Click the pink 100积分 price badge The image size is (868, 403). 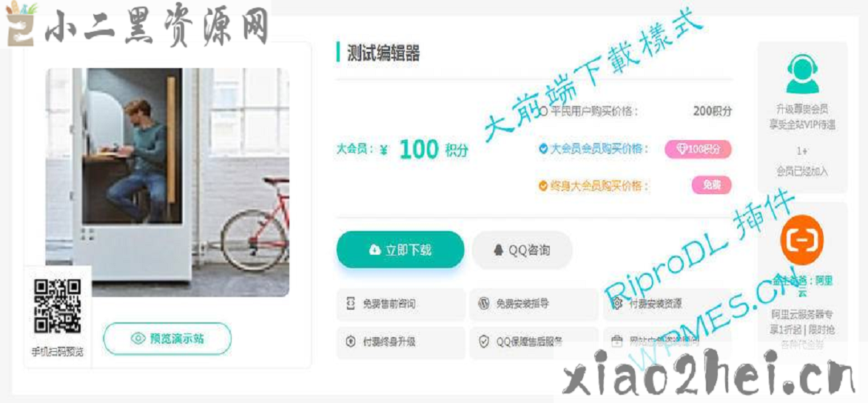click(698, 149)
